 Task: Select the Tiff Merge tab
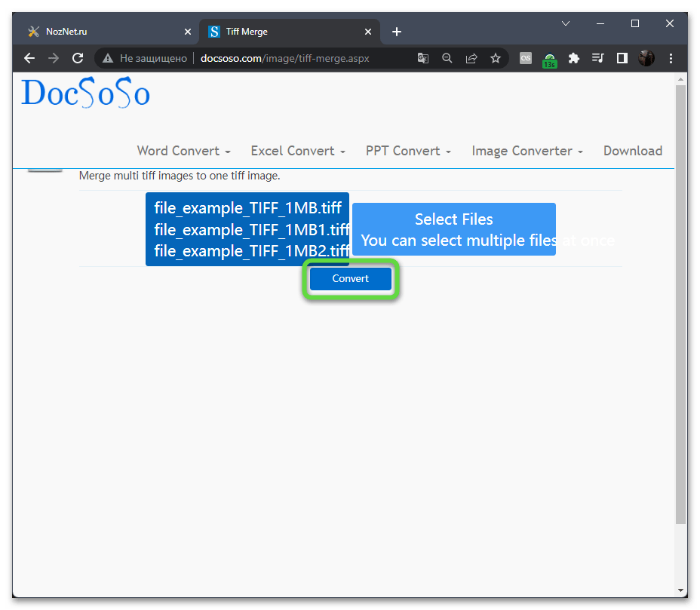click(x=290, y=32)
